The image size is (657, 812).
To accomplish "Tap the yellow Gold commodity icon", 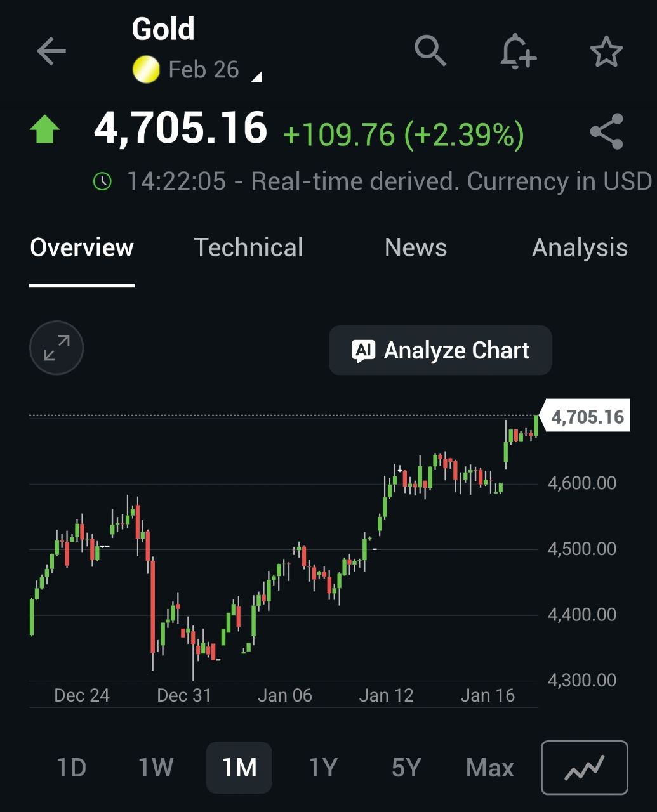I will coord(146,70).
